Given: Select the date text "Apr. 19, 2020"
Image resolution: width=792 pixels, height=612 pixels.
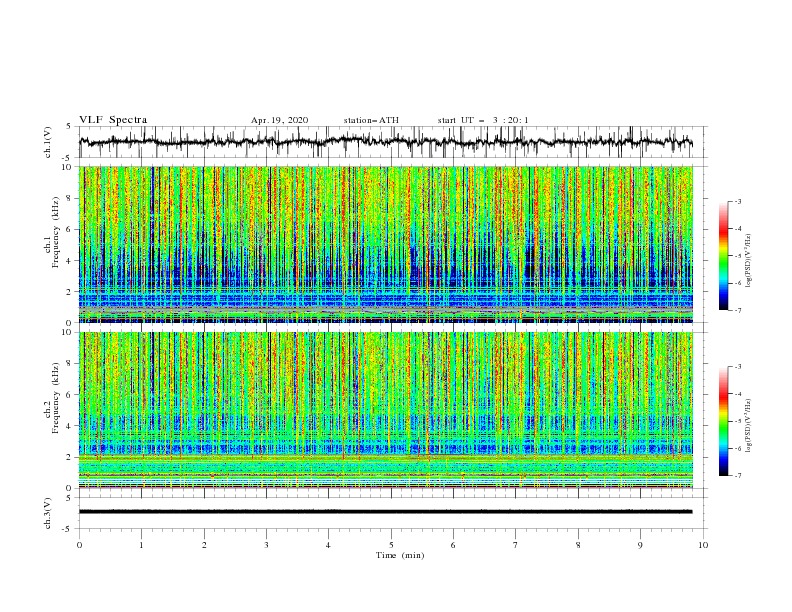Looking at the screenshot, I should click(279, 120).
